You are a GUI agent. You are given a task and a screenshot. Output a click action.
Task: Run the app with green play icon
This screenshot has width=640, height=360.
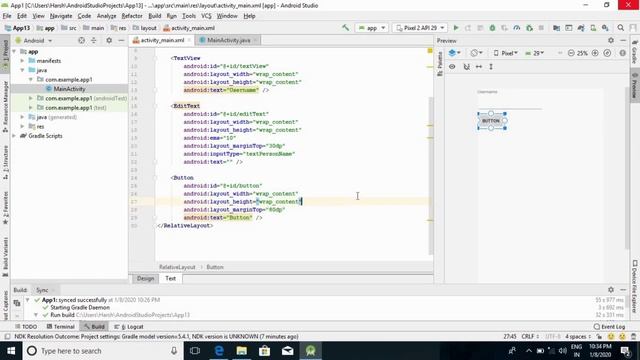456,28
